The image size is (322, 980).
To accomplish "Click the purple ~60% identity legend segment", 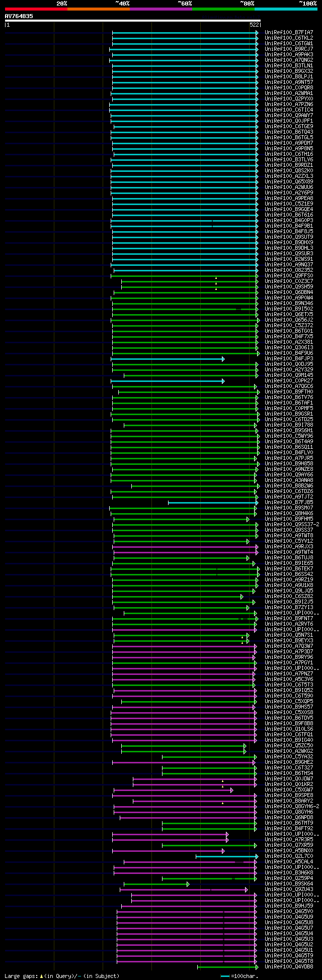I will point(161,9).
